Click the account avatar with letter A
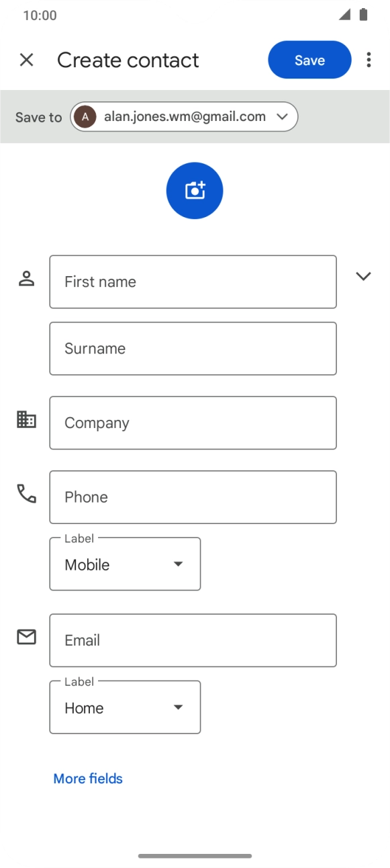Image resolution: width=390 pixels, height=868 pixels. [x=85, y=116]
